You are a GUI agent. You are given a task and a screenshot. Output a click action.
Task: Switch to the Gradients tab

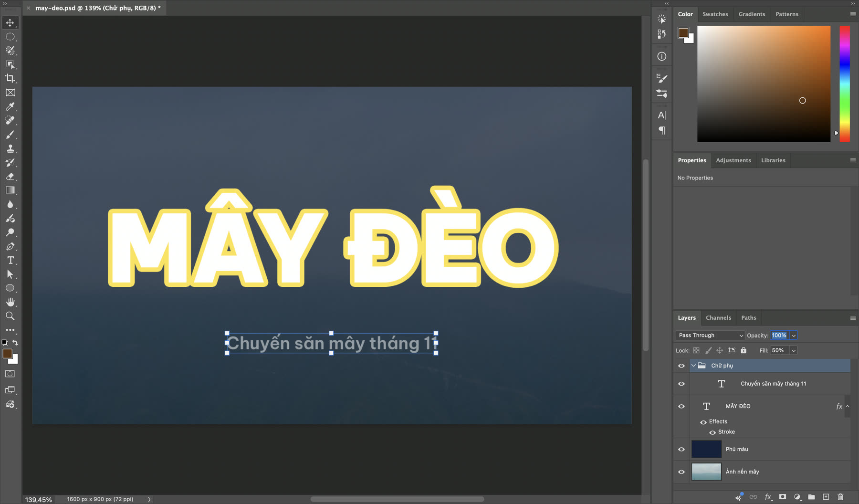click(x=752, y=14)
